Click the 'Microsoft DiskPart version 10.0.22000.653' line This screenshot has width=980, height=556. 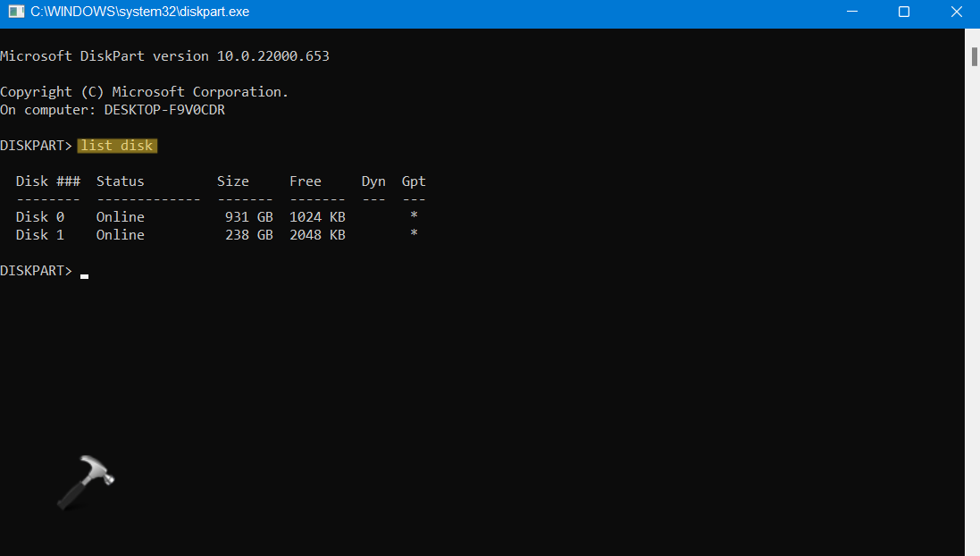pyautogui.click(x=164, y=56)
